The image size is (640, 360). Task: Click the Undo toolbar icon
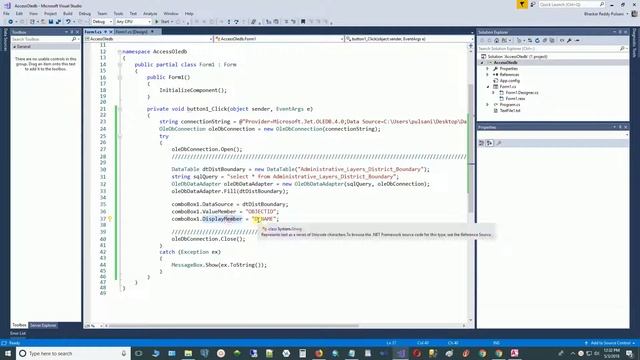(68, 22)
